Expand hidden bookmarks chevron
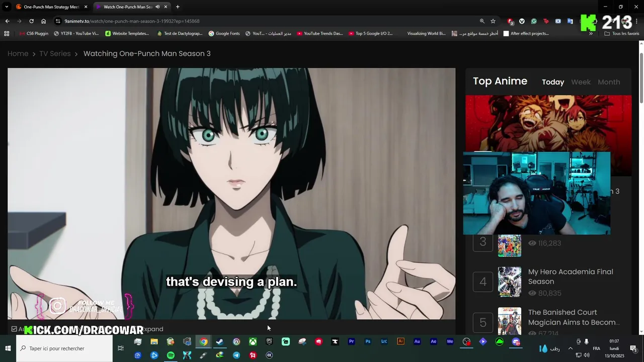 point(591,34)
